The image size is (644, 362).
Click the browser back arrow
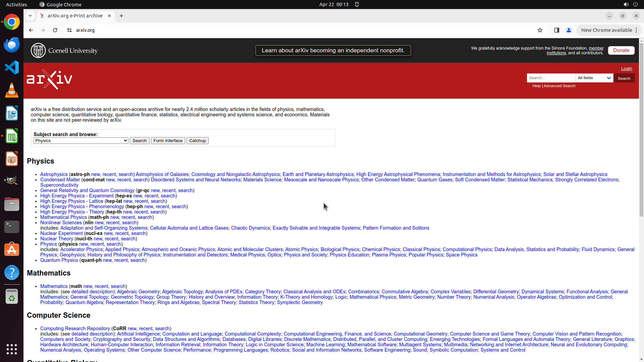pos(31,30)
